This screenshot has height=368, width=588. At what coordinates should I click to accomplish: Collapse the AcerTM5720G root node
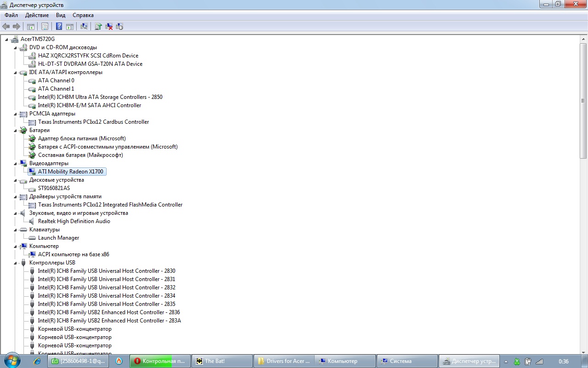(x=6, y=39)
